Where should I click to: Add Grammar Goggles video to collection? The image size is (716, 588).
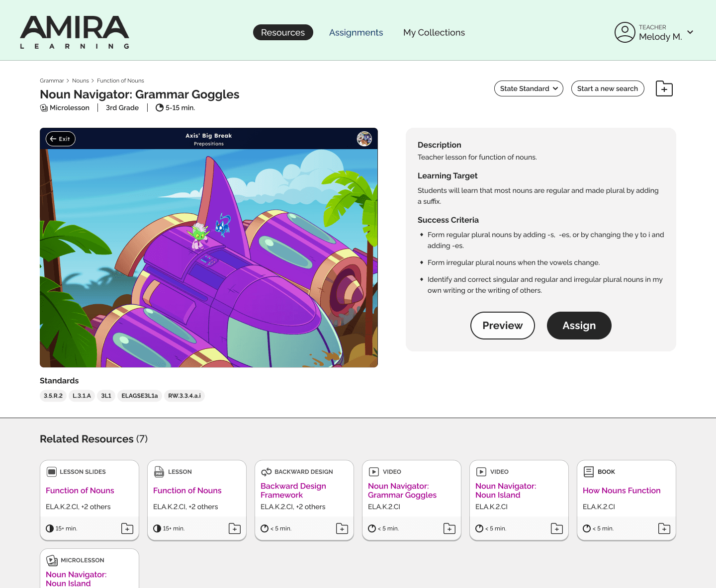449,528
